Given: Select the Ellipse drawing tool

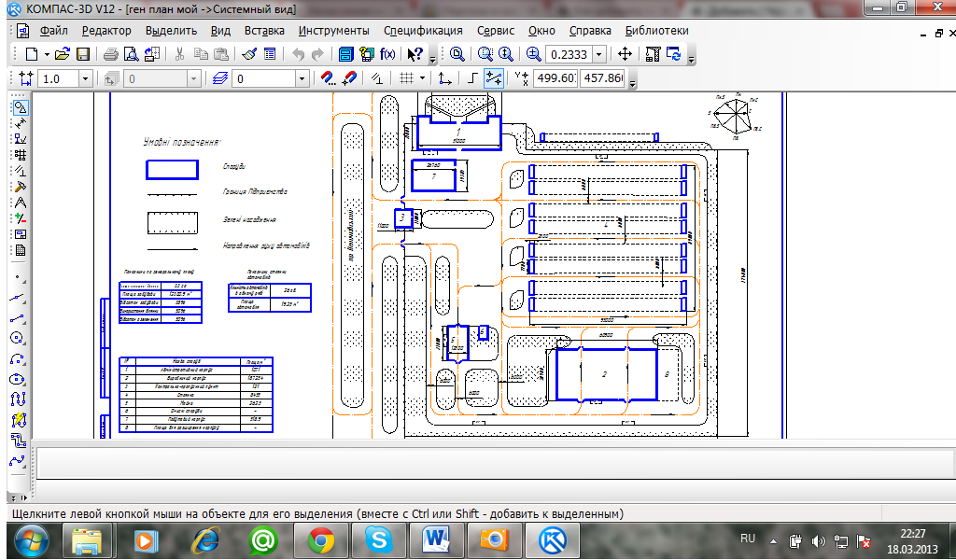Looking at the screenshot, I should click(x=19, y=379).
